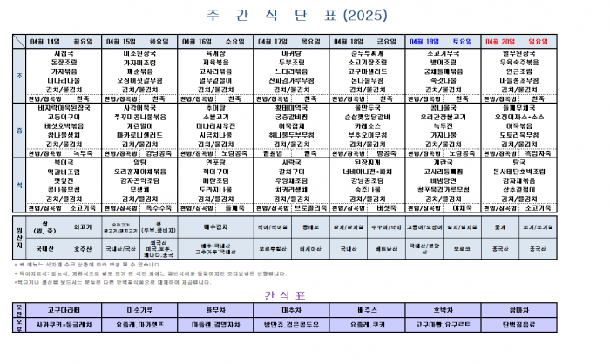Viewport: 610px width, 364px height.
Task: Click breakfast item "잔파김가루무침"
Action: [291, 80]
